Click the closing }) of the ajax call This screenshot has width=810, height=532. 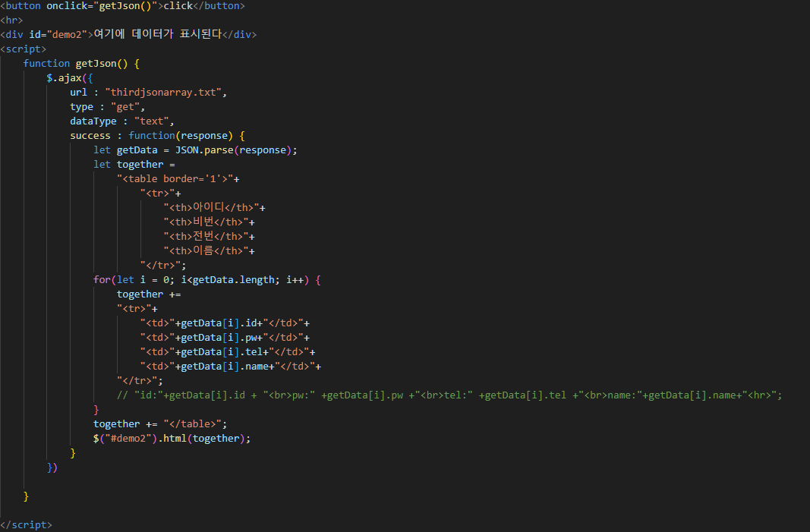(52, 467)
